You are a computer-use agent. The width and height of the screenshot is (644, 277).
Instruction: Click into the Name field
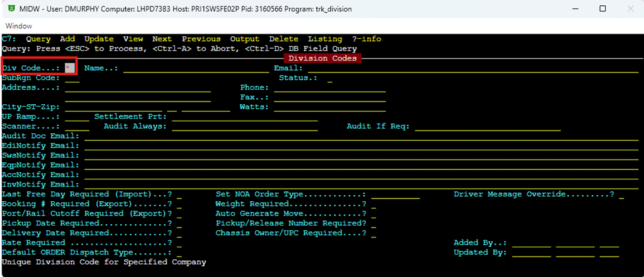(196, 68)
